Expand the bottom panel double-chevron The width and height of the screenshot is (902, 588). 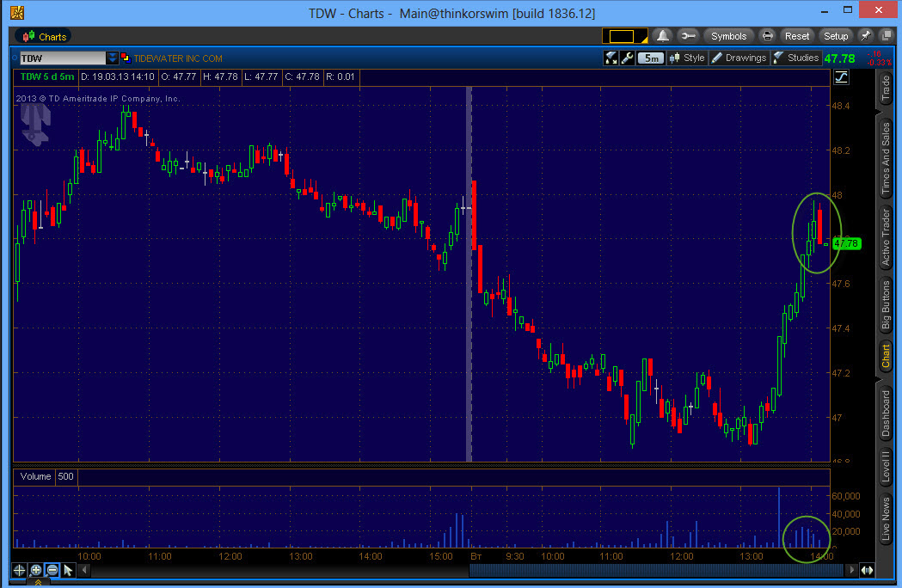38,583
